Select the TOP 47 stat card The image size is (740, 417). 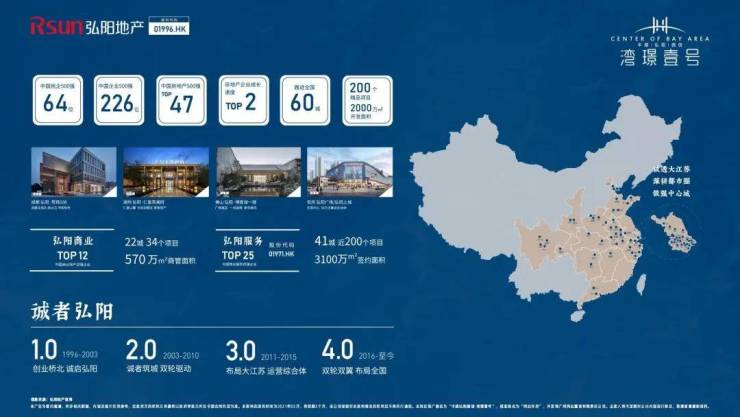coord(181,100)
